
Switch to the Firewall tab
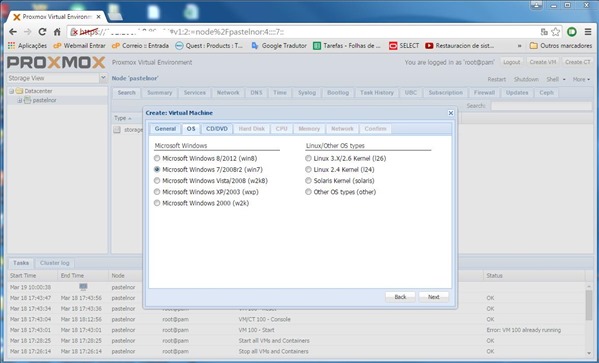coord(484,92)
